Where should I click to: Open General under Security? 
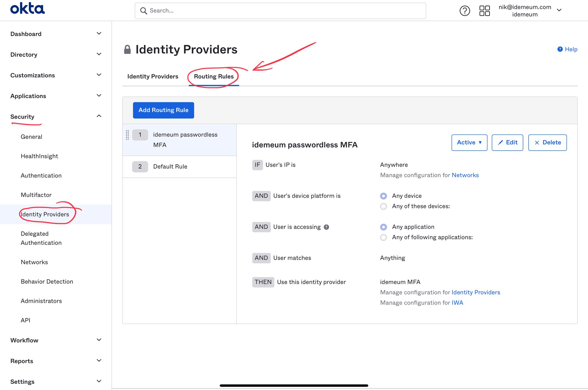pyautogui.click(x=31, y=137)
